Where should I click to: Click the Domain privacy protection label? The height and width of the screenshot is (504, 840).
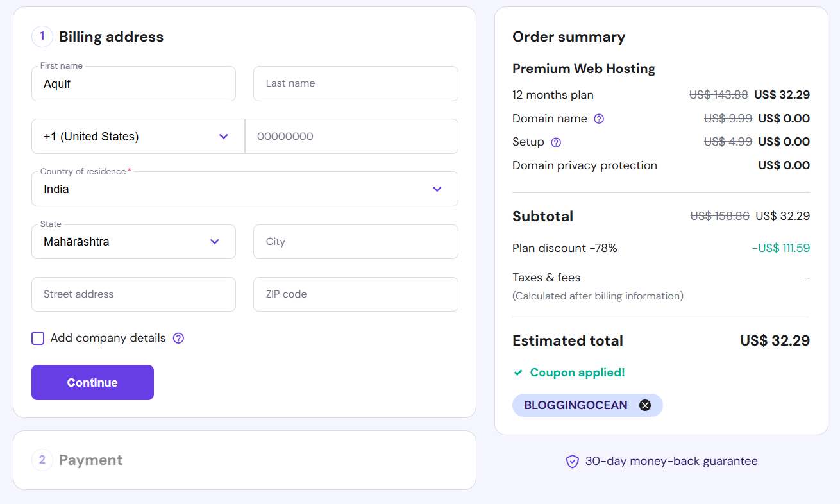pos(585,165)
